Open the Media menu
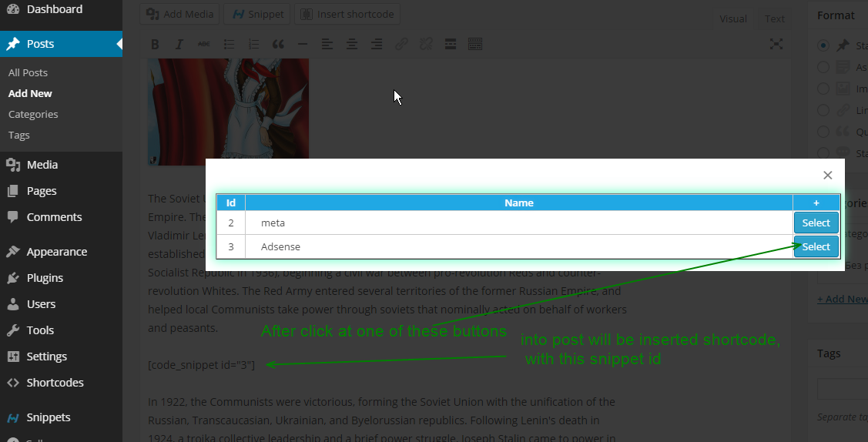 (61, 165)
